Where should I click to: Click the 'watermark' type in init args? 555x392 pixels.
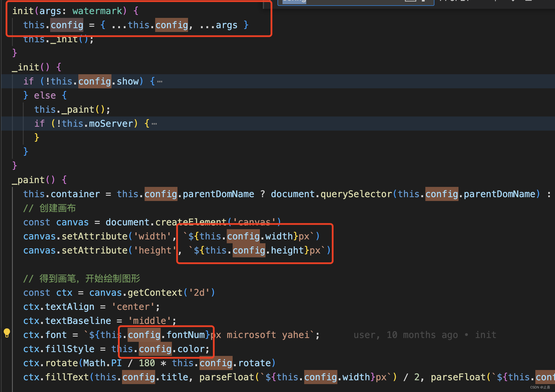tap(97, 11)
